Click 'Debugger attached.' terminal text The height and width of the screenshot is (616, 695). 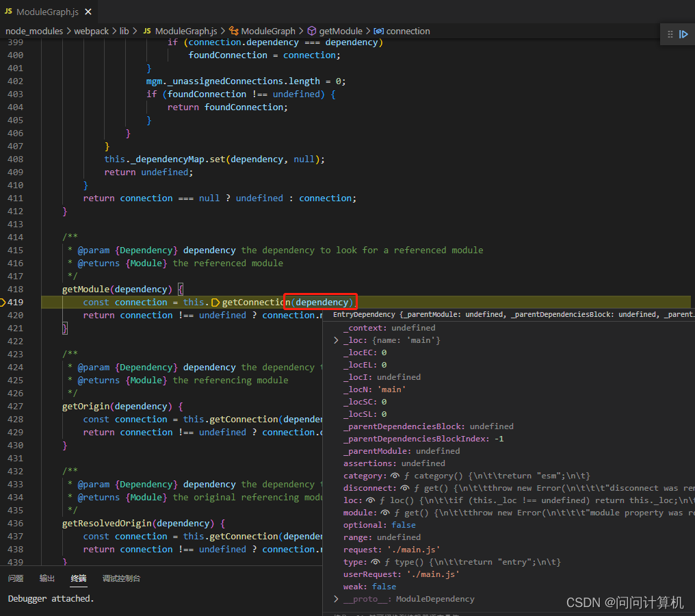(x=51, y=599)
